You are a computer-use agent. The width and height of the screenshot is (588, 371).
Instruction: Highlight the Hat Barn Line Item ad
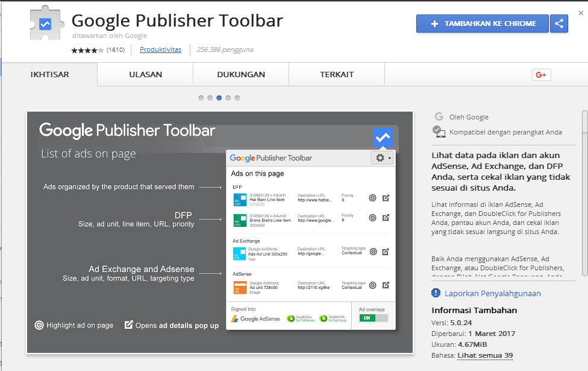tap(372, 198)
